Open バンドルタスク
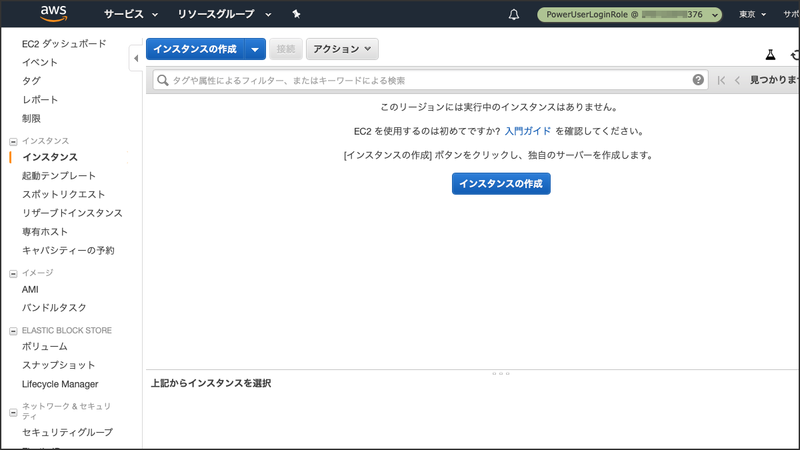 [x=54, y=308]
